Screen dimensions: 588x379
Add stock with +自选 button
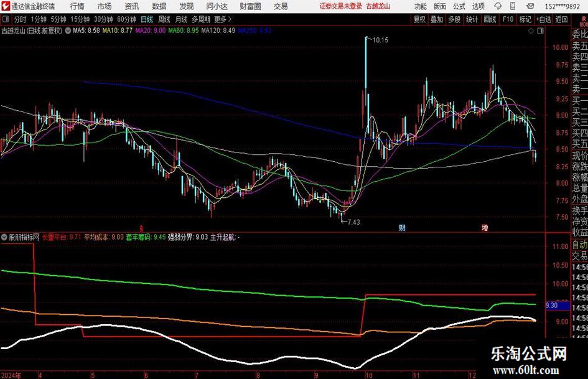tap(544, 19)
